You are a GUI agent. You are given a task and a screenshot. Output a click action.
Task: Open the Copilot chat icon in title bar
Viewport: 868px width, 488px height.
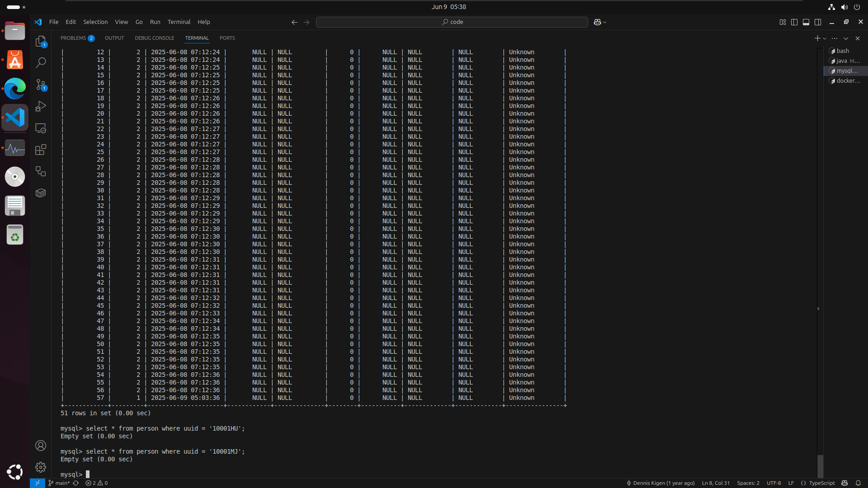pyautogui.click(x=597, y=22)
